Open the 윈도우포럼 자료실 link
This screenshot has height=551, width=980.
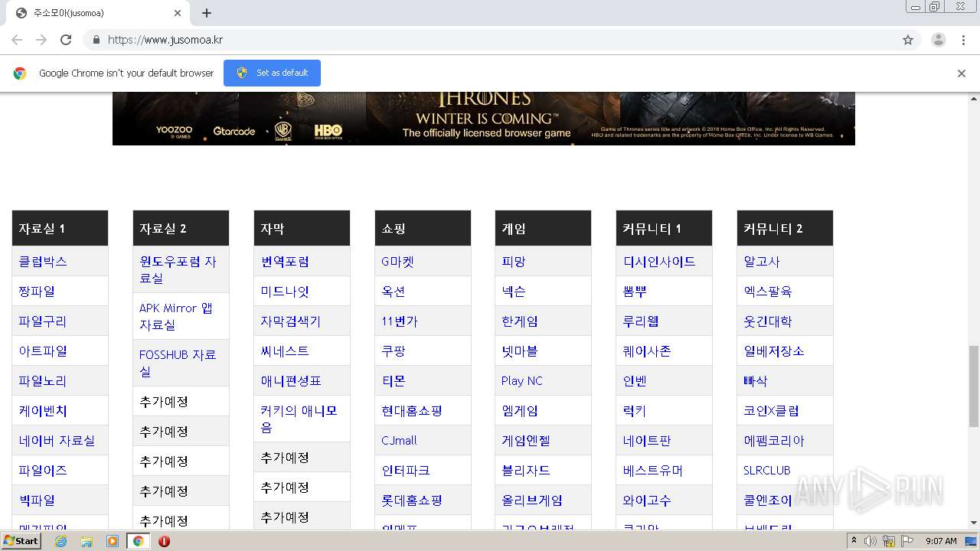(x=178, y=269)
